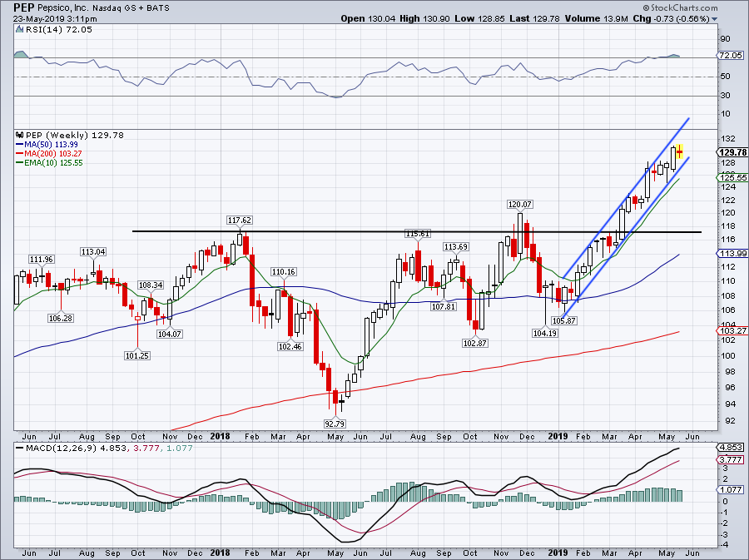Click the 104.19 price label
This screenshot has height=560, width=749.
click(x=544, y=333)
